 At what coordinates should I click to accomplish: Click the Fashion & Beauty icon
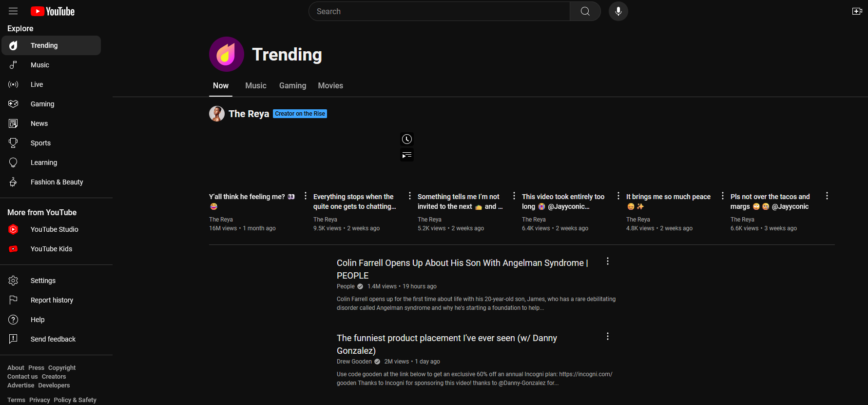[14, 182]
